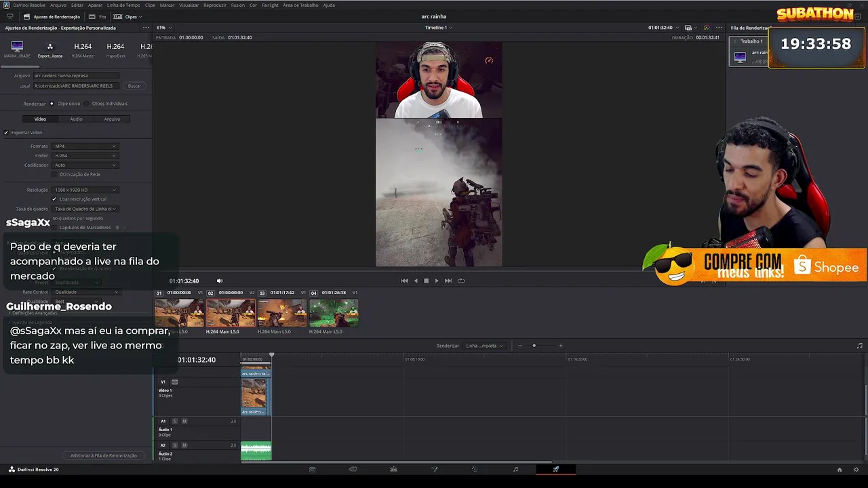This screenshot has width=868, height=488.
Task: Select the Custom Export preset icon
Action: (x=50, y=50)
